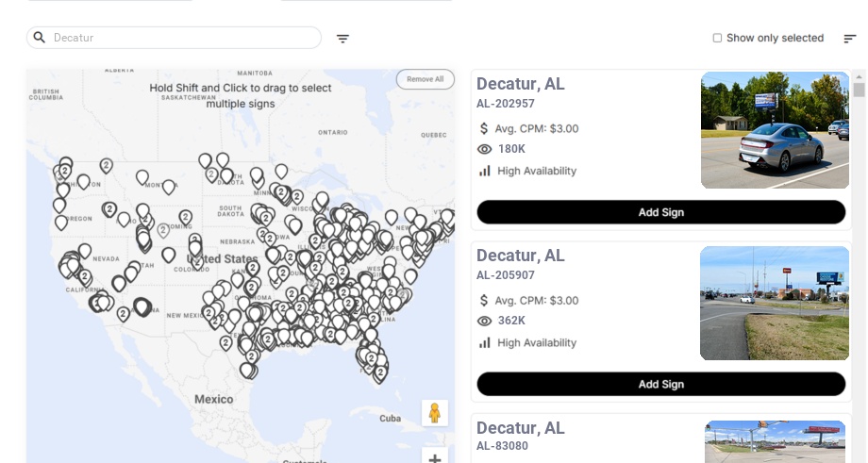Click the search magnifier icon
Screen dimensions: 868x463
pos(40,38)
